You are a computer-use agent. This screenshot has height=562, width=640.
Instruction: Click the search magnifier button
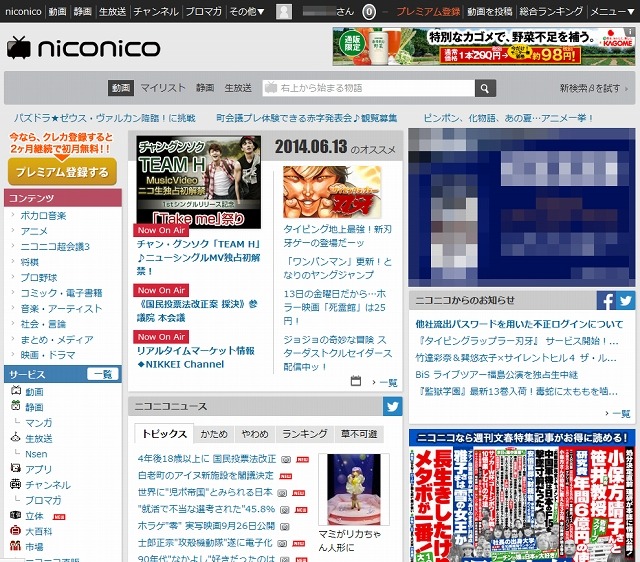(485, 88)
